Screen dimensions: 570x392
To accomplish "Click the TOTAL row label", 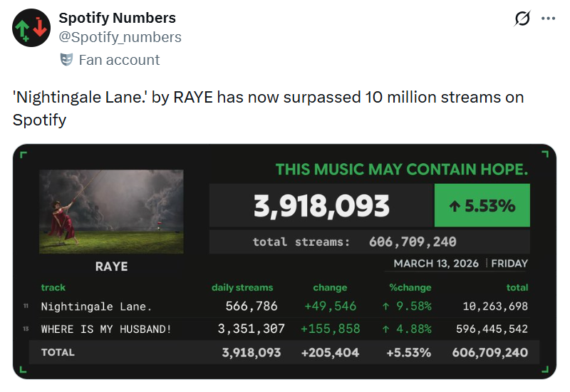I will point(58,352).
